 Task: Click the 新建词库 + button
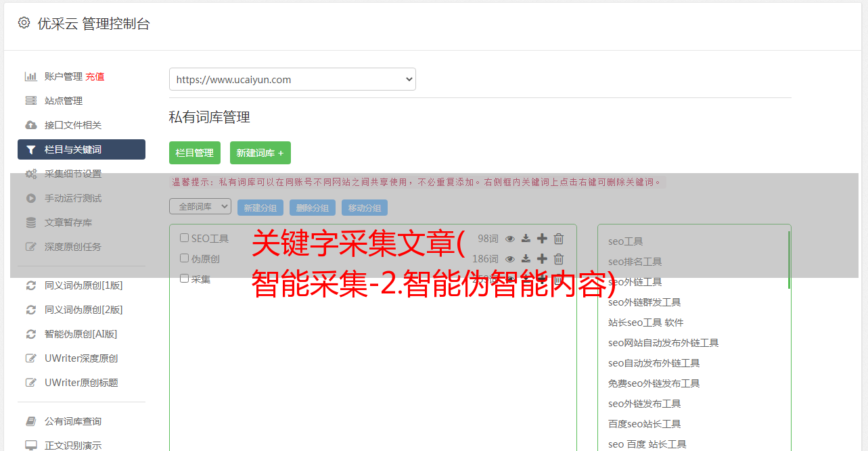click(260, 153)
